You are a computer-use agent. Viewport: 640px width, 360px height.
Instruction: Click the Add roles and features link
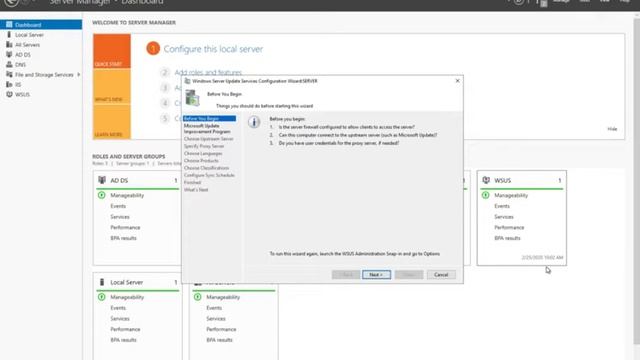point(208,72)
